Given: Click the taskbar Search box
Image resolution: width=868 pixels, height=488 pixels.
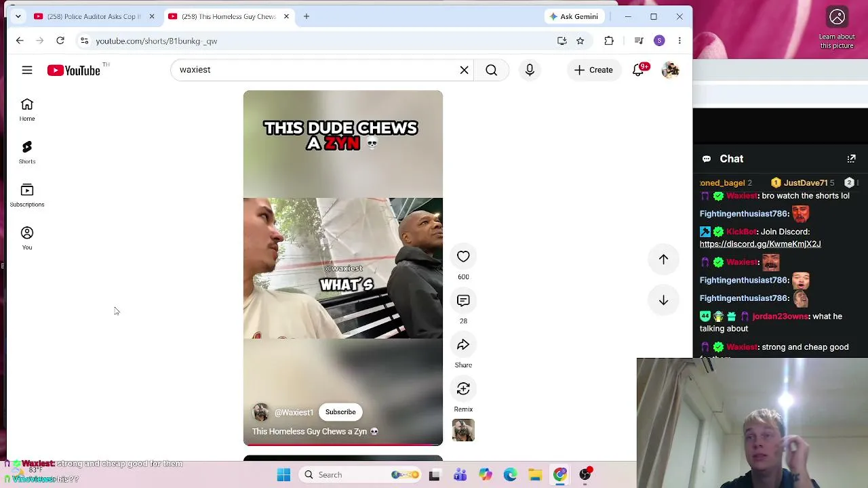Looking at the screenshot, I should pyautogui.click(x=361, y=475).
